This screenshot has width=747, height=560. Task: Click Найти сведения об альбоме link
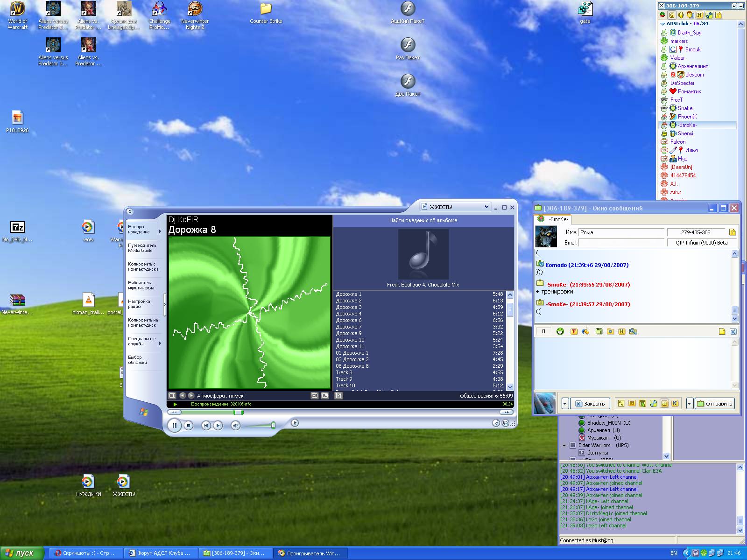coord(423,220)
